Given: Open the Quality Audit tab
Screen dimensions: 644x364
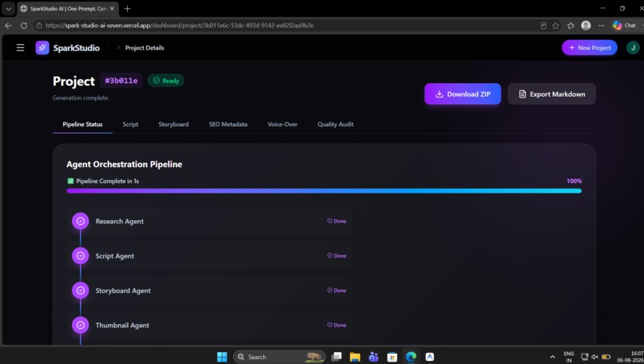Looking at the screenshot, I should (x=335, y=124).
